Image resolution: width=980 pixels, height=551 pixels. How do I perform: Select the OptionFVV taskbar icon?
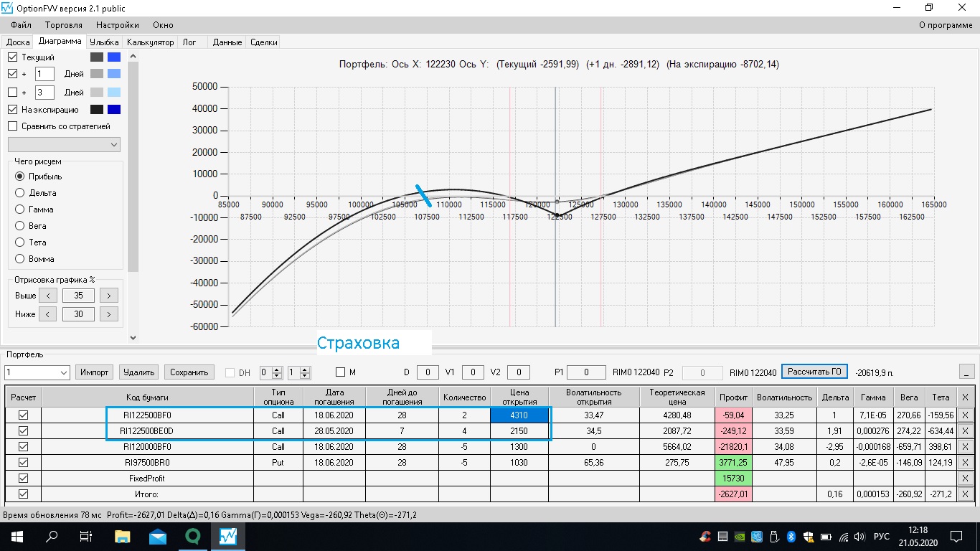(228, 536)
